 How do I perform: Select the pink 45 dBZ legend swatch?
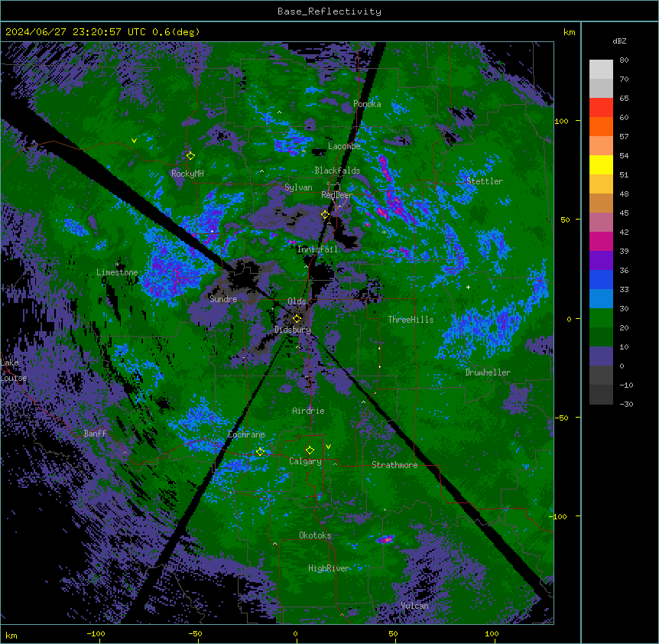point(601,222)
